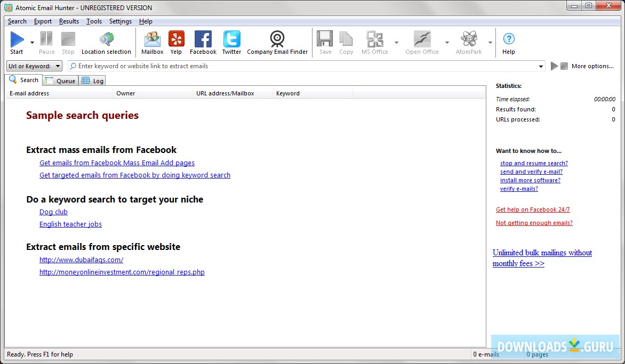Image resolution: width=625 pixels, height=364 pixels.
Task: Follow the stop and resume search link
Action: point(534,163)
